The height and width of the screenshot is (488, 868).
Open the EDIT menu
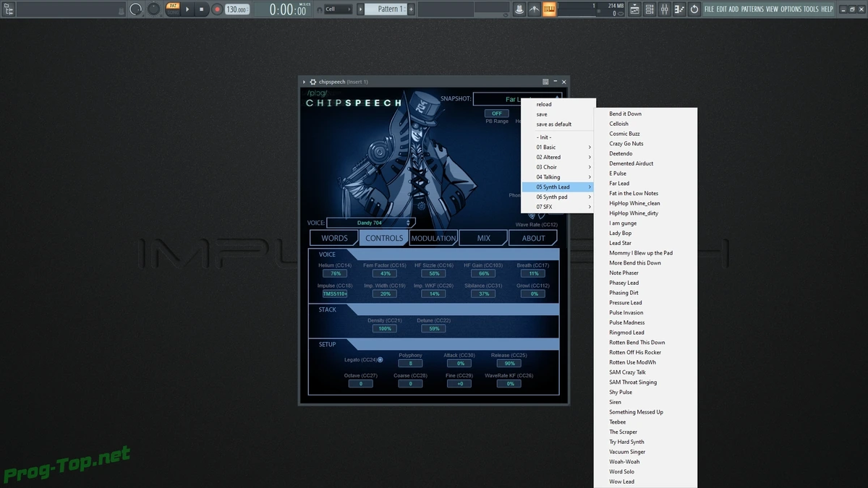coord(721,9)
